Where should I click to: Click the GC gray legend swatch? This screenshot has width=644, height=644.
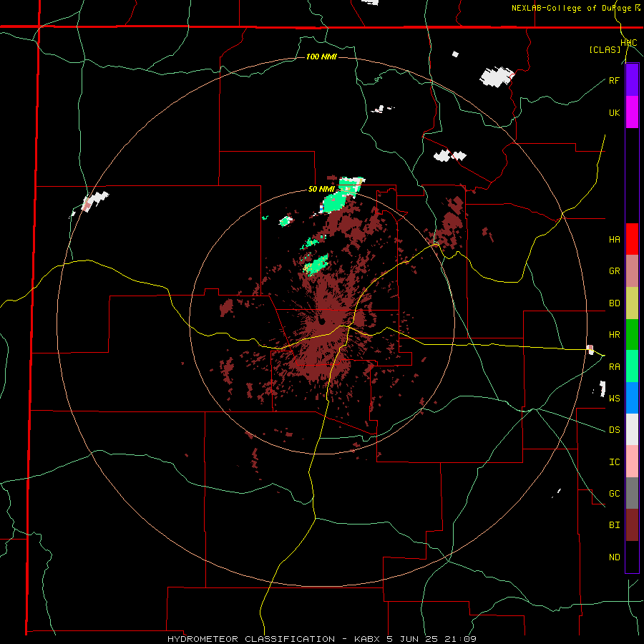[632, 493]
